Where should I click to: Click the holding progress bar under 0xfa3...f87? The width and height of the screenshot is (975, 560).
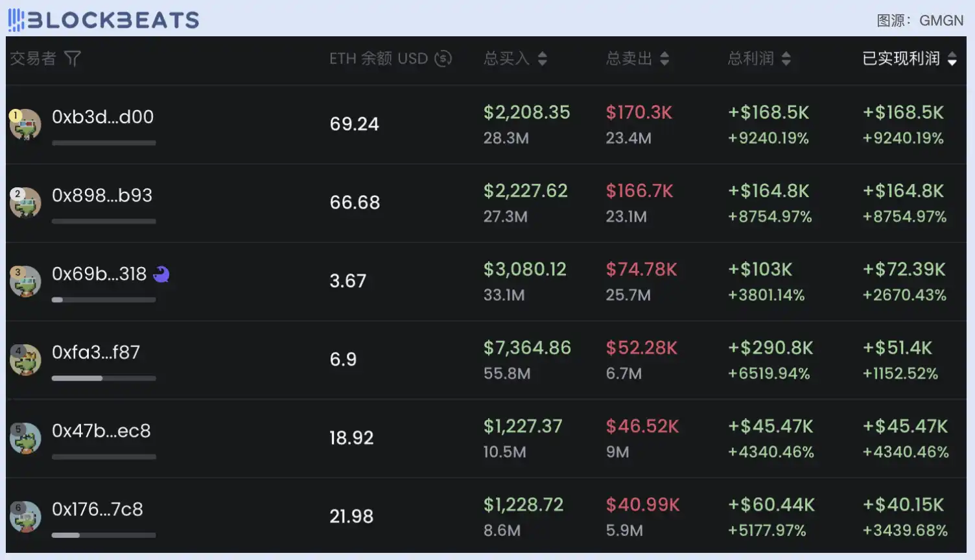[104, 378]
